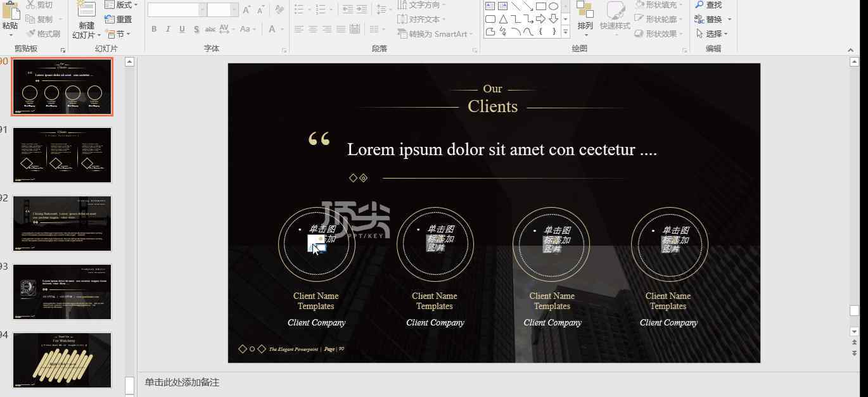
Task: Select the text box shape in gallery
Action: (x=490, y=6)
